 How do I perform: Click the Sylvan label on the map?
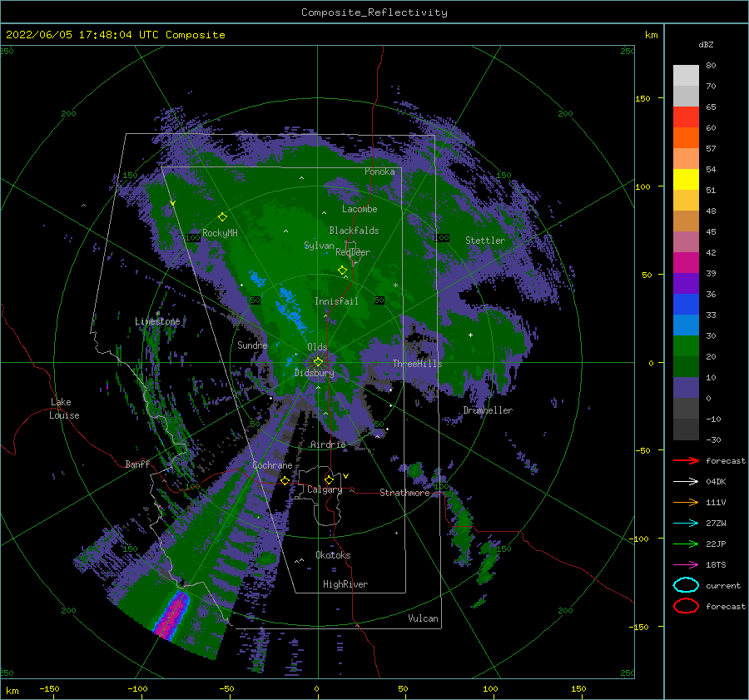[319, 246]
